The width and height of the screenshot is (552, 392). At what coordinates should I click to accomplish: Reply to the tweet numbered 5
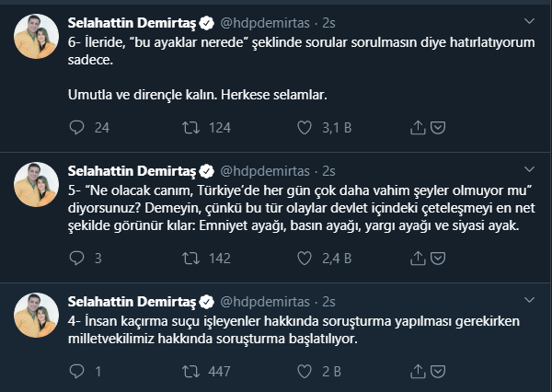[77, 259]
